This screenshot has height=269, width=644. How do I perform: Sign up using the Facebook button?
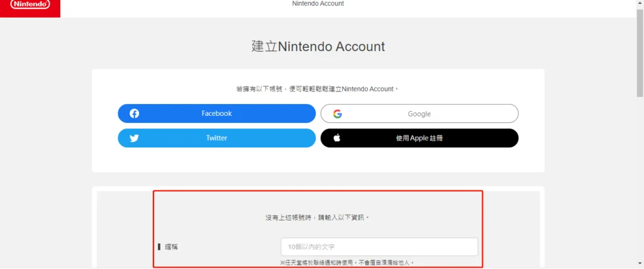[217, 113]
